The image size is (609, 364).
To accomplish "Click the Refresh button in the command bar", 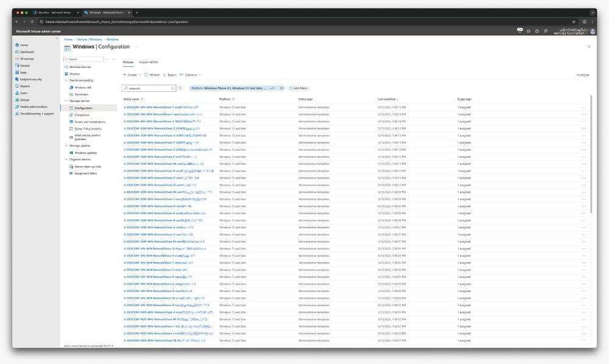I will [152, 74].
